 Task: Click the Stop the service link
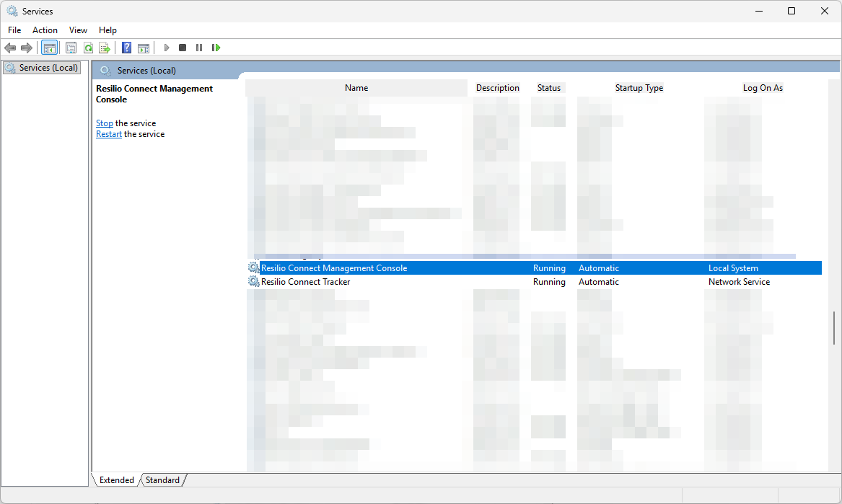[105, 123]
